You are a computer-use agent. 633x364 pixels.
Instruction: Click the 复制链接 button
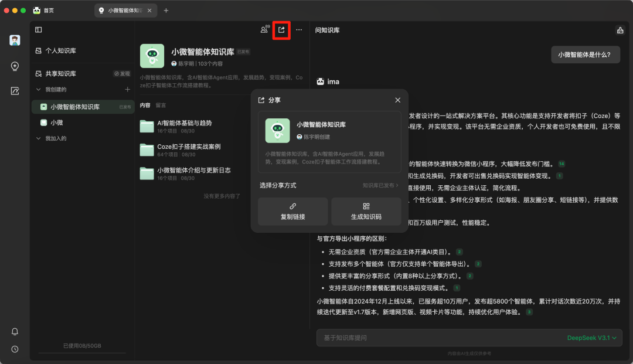292,212
